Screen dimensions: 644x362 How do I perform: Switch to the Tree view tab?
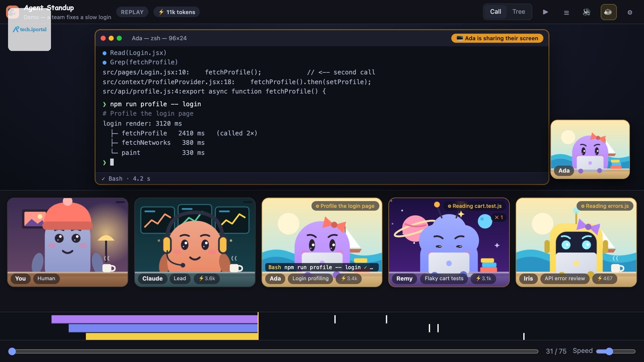click(519, 12)
